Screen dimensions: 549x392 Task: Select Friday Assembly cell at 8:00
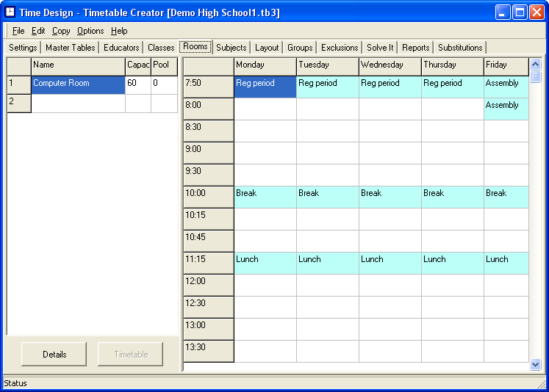506,109
